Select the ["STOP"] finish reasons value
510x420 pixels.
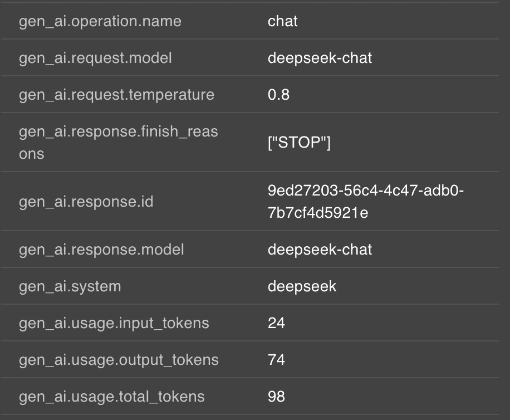pos(299,143)
